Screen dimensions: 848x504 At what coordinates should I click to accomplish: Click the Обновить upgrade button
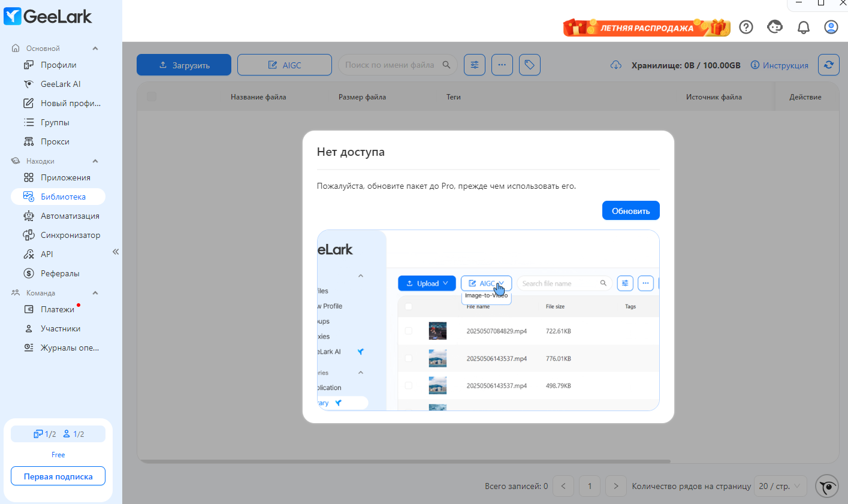coord(630,211)
